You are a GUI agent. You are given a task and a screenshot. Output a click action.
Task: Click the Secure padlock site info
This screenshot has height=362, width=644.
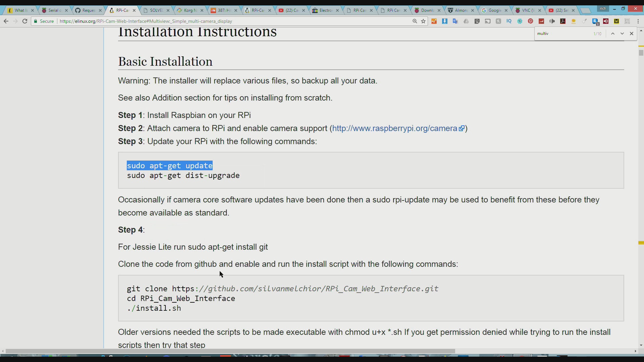coord(44,21)
